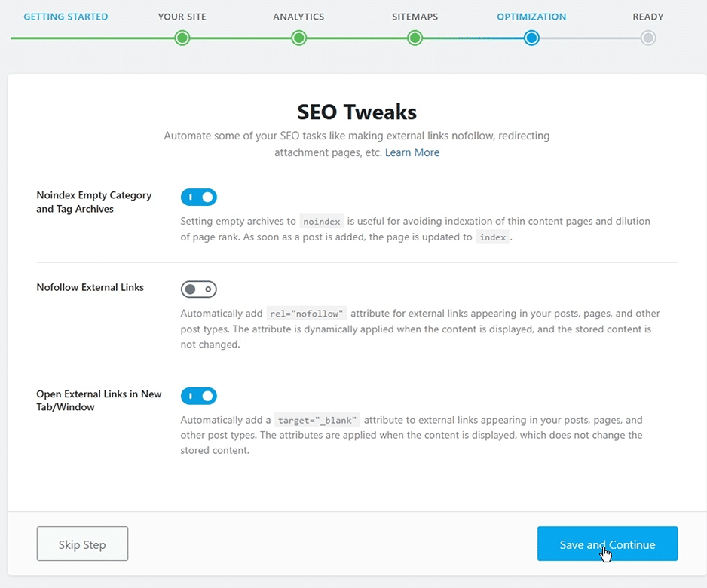Select the Your Site step label

[182, 17]
